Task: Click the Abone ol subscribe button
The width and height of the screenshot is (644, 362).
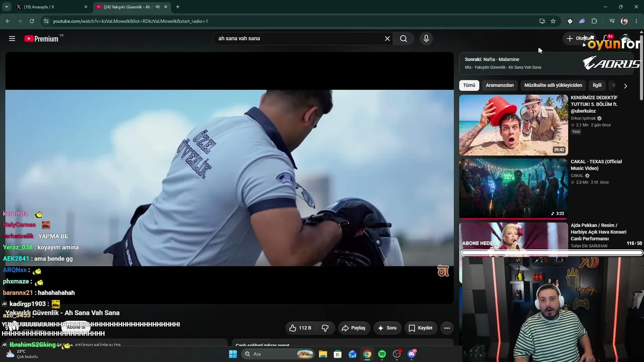Action: [76, 327]
